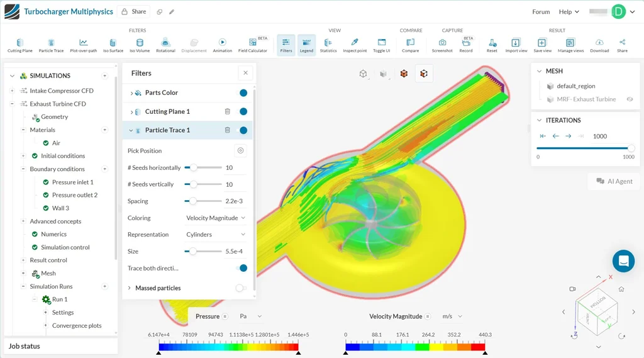Add a Particle Trace filter

click(51, 45)
